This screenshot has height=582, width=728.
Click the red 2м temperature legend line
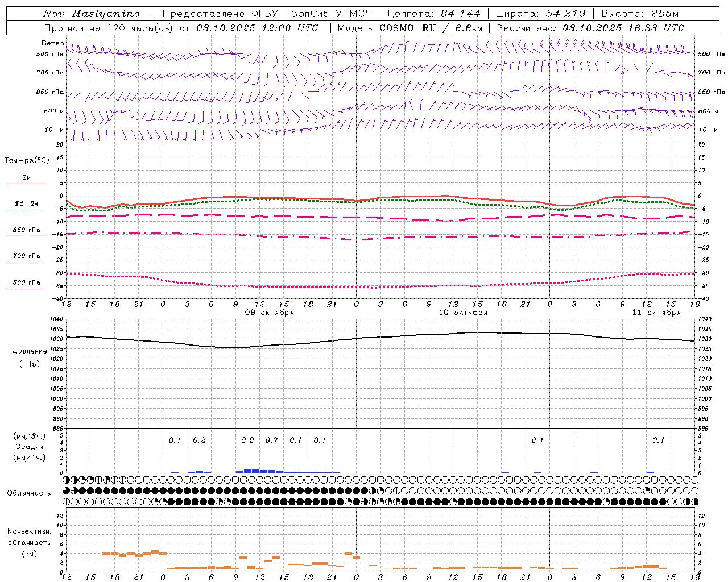point(26,184)
